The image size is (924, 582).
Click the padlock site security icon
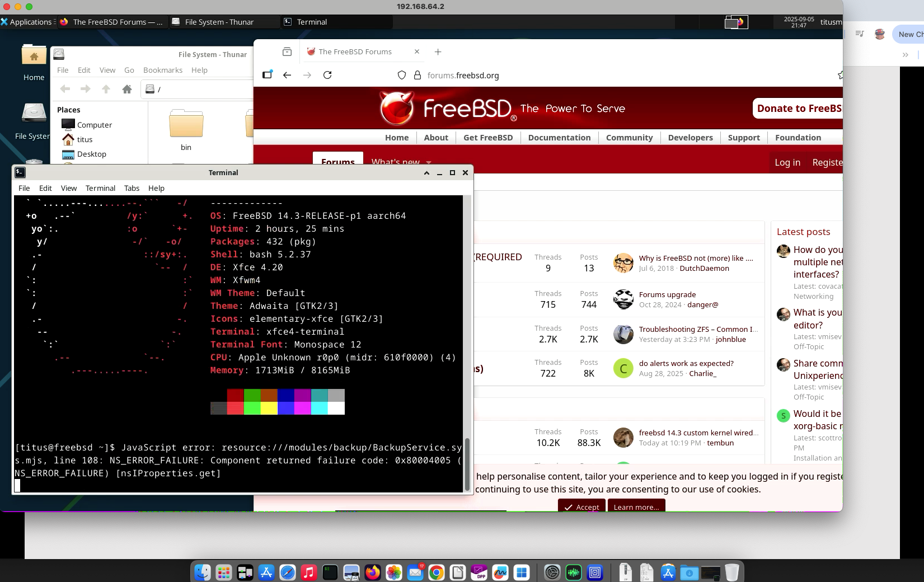click(417, 75)
